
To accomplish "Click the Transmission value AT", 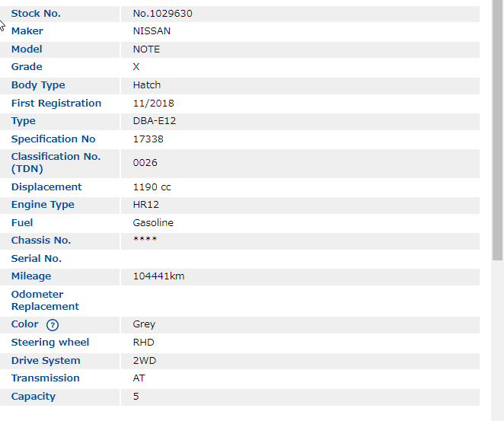I will pyautogui.click(x=139, y=378).
